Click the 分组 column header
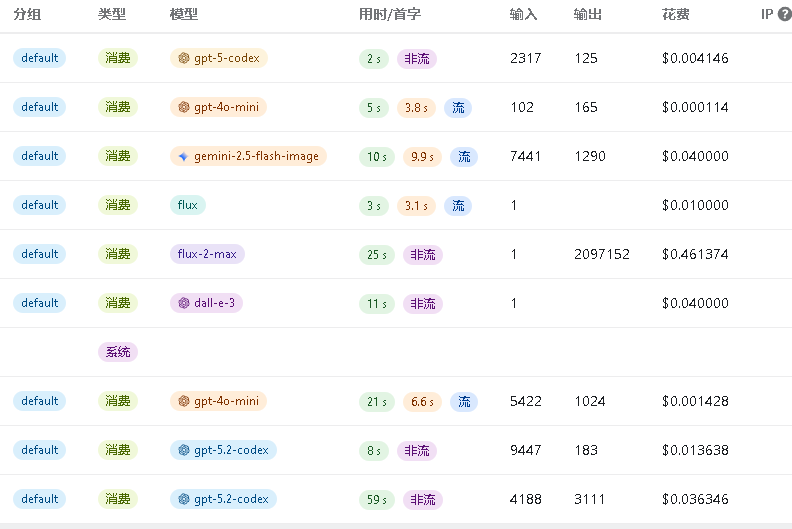Viewport: 792px width, 529px height. click(x=27, y=14)
